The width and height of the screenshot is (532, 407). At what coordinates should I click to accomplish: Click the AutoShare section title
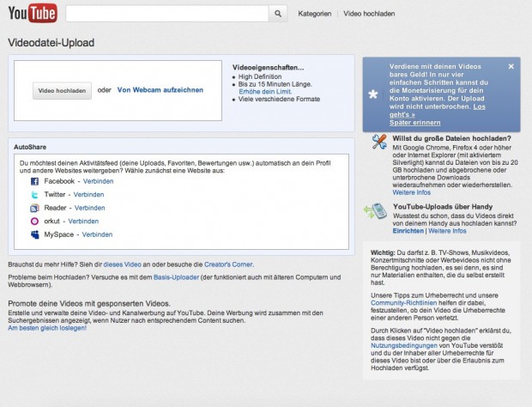[30, 147]
